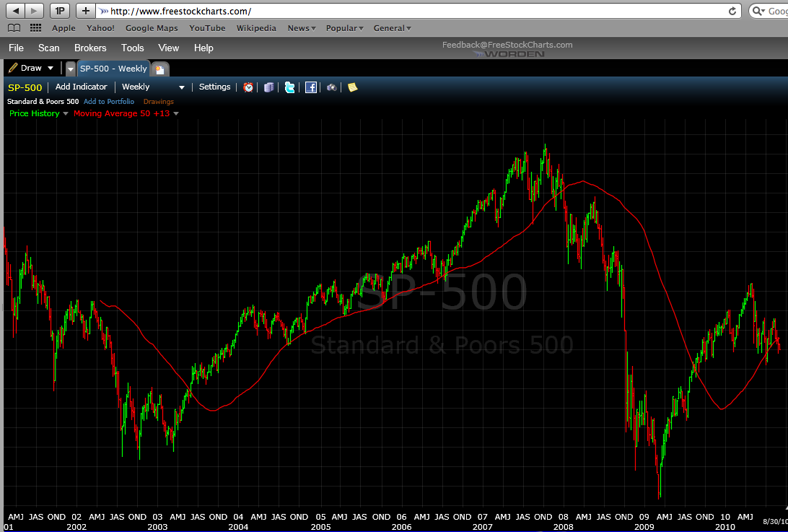Click the Moving Average 50 +13 label
This screenshot has width=788, height=532.
tap(122, 113)
